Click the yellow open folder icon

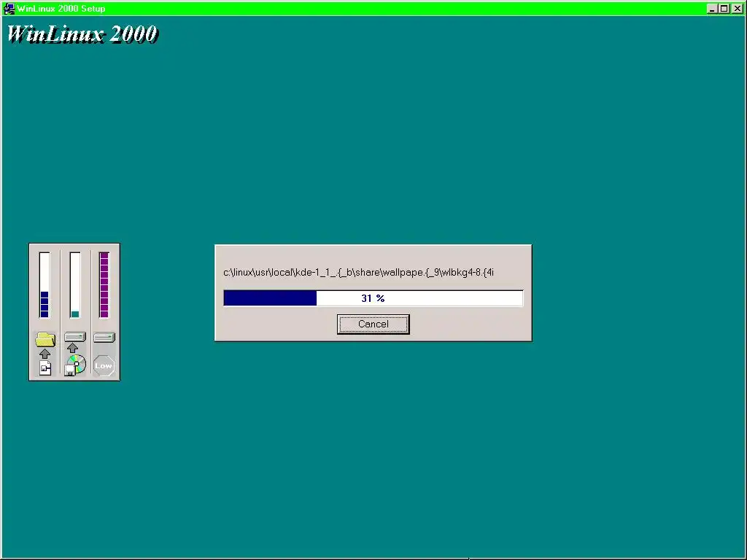tap(45, 339)
